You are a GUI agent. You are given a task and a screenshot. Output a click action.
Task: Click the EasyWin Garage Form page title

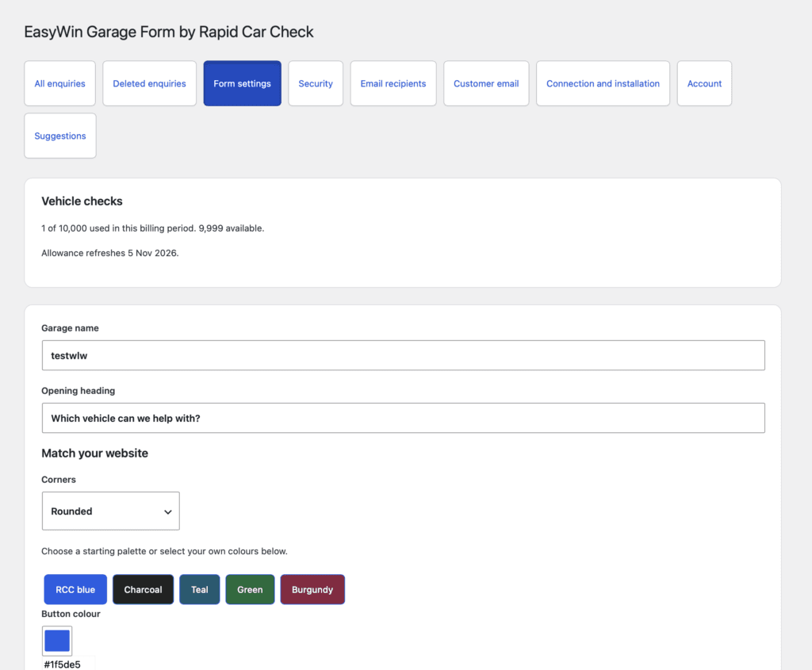pos(169,32)
